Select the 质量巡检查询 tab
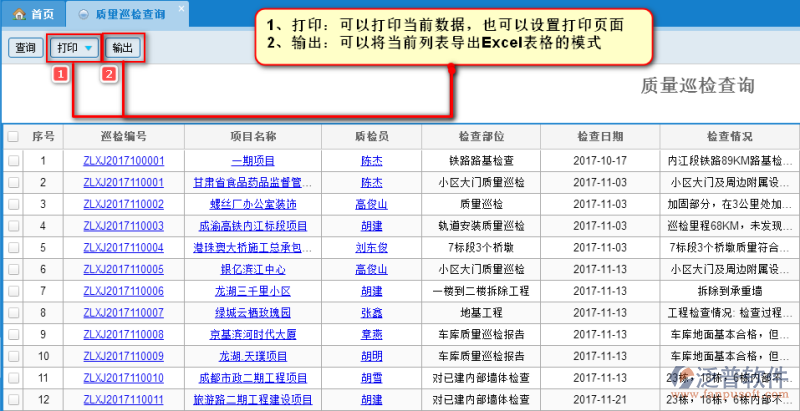This screenshot has height=411, width=800. click(127, 14)
